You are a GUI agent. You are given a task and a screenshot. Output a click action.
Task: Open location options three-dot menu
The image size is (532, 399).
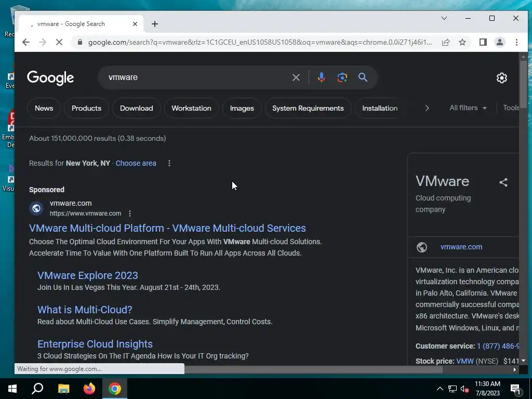169,163
